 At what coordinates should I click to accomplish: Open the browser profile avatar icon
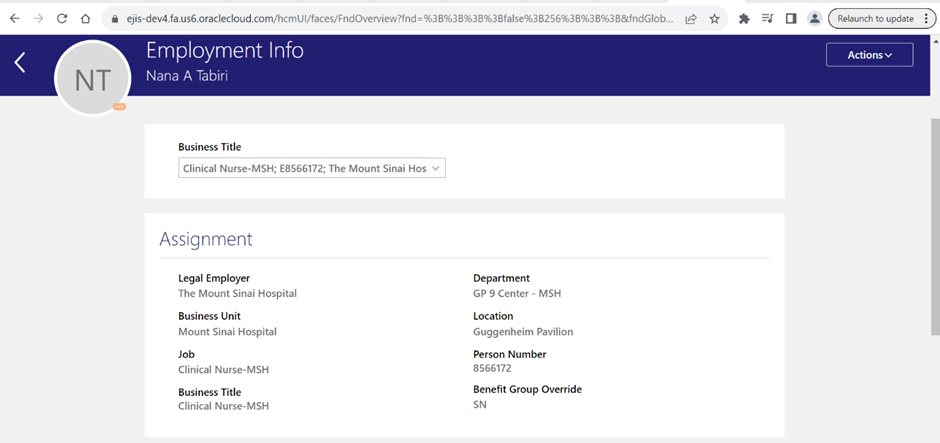click(814, 19)
